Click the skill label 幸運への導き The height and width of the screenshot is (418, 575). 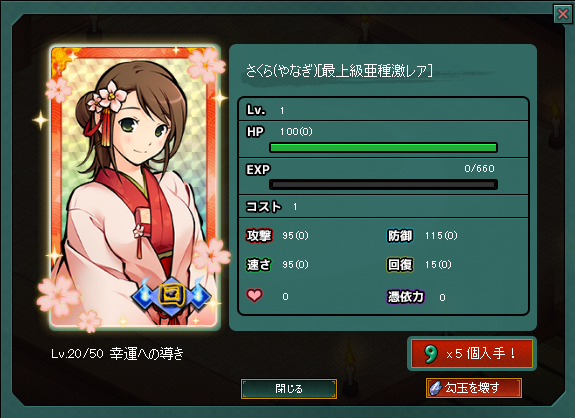pyautogui.click(x=147, y=353)
